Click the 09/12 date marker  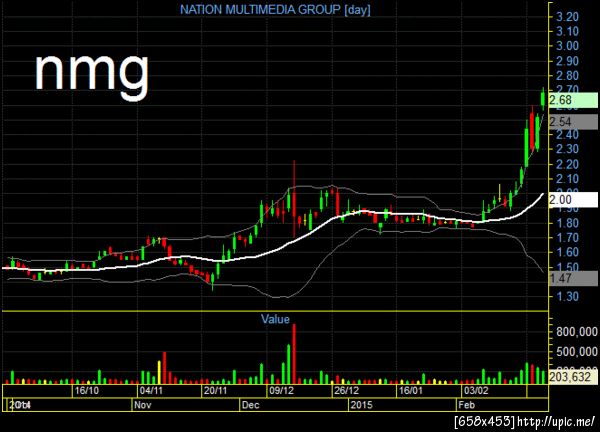click(x=282, y=391)
